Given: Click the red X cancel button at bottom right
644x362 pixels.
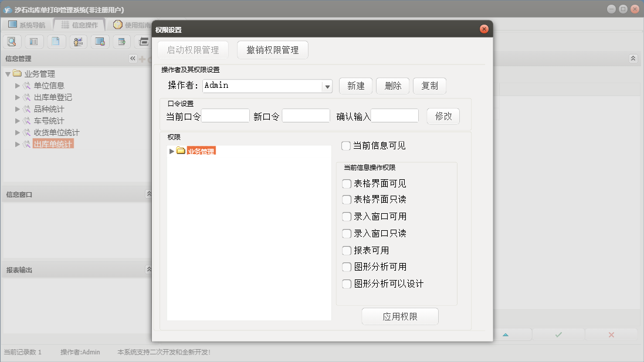Looking at the screenshot, I should tap(611, 335).
